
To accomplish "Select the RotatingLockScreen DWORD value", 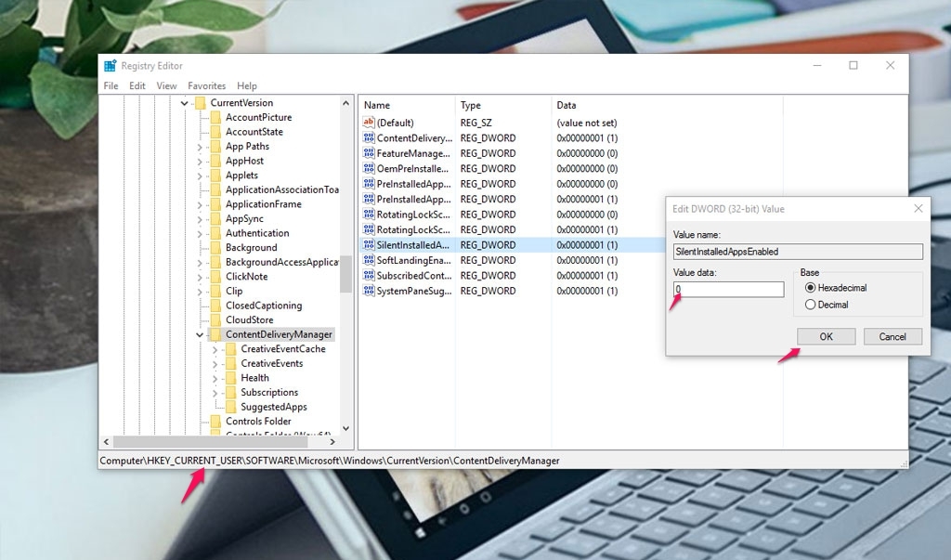I will point(411,214).
